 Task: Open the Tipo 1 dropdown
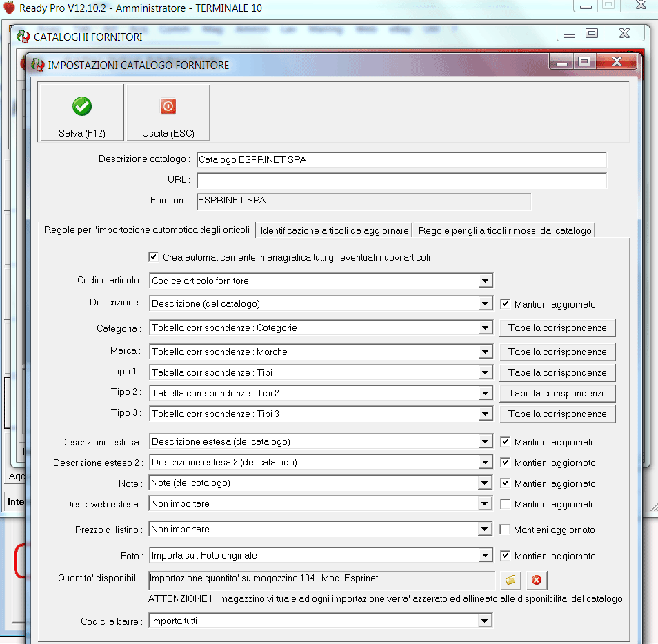coord(485,372)
